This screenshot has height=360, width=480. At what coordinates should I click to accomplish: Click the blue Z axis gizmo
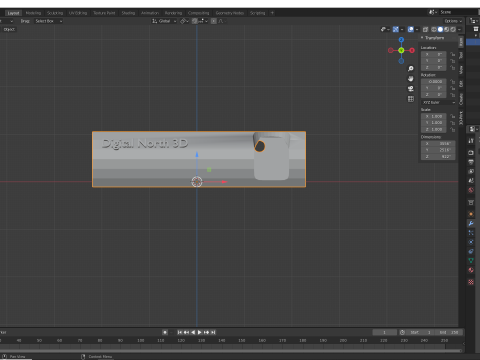point(401,40)
